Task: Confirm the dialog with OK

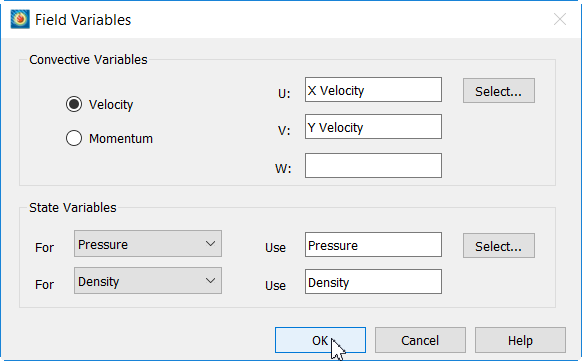Action: coord(320,340)
